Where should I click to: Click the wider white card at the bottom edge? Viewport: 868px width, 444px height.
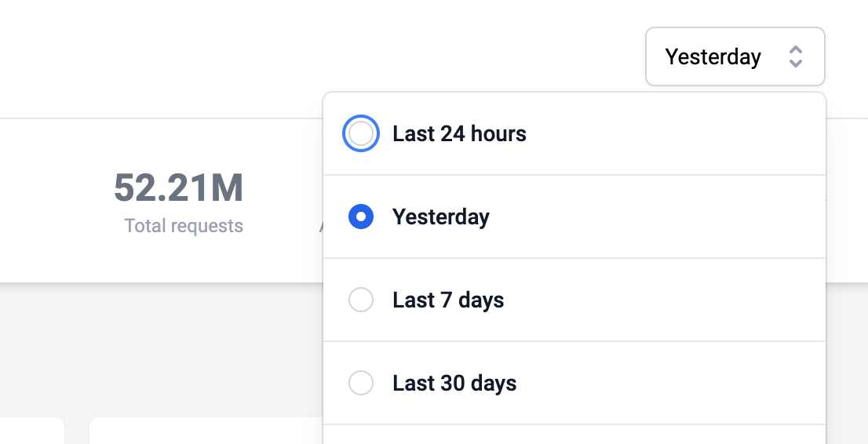click(x=206, y=431)
